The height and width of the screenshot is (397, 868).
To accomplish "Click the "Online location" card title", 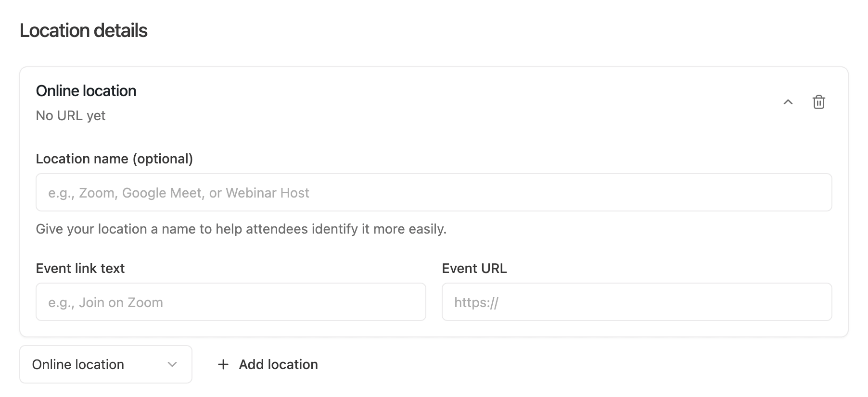I will [86, 91].
